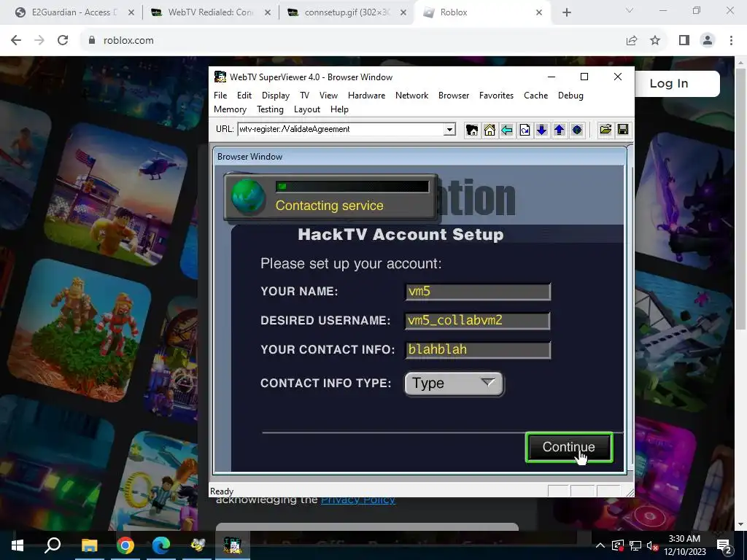This screenshot has height=560, width=747.
Task: Bookmark this page with the star icon
Action: point(655,41)
